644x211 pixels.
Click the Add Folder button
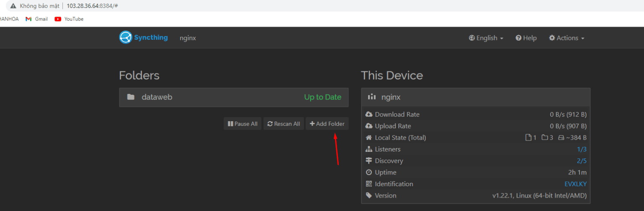click(x=327, y=124)
